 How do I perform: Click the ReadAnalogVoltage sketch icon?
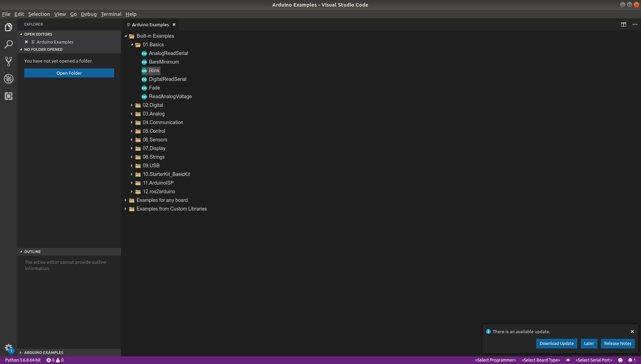(144, 96)
